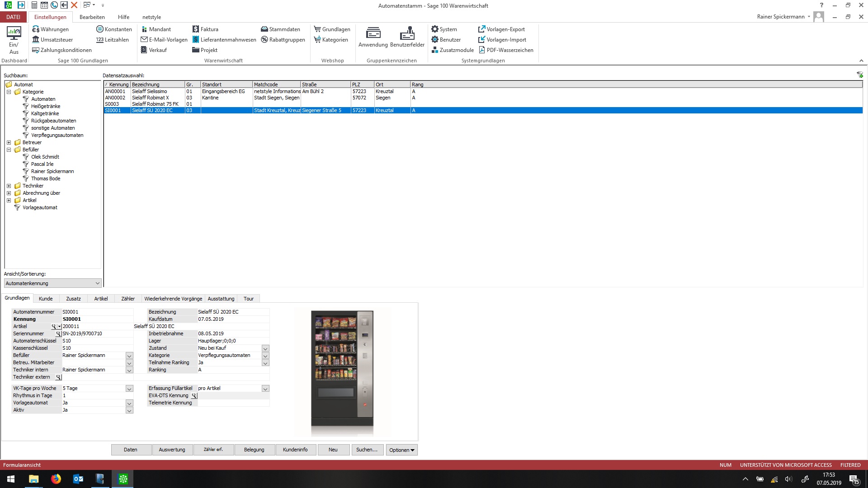Image resolution: width=868 pixels, height=488 pixels.
Task: Open Webshop Grundlagen
Action: pyautogui.click(x=332, y=29)
